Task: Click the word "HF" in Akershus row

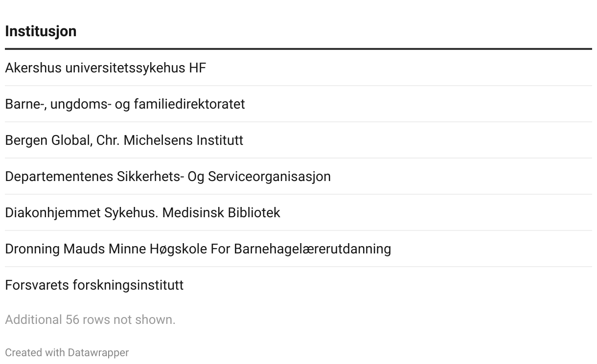Action: 198,68
